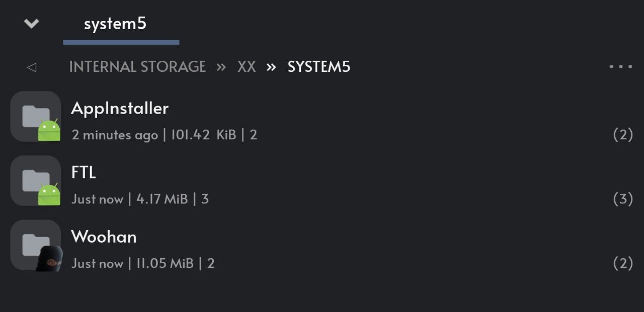This screenshot has width=644, height=312.
Task: Open the AppInstaller folder icon
Action: [35, 116]
